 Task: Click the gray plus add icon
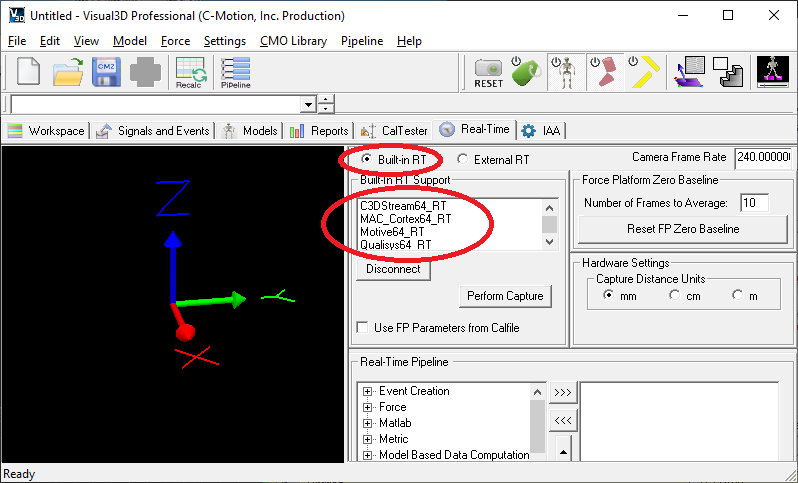[x=146, y=72]
